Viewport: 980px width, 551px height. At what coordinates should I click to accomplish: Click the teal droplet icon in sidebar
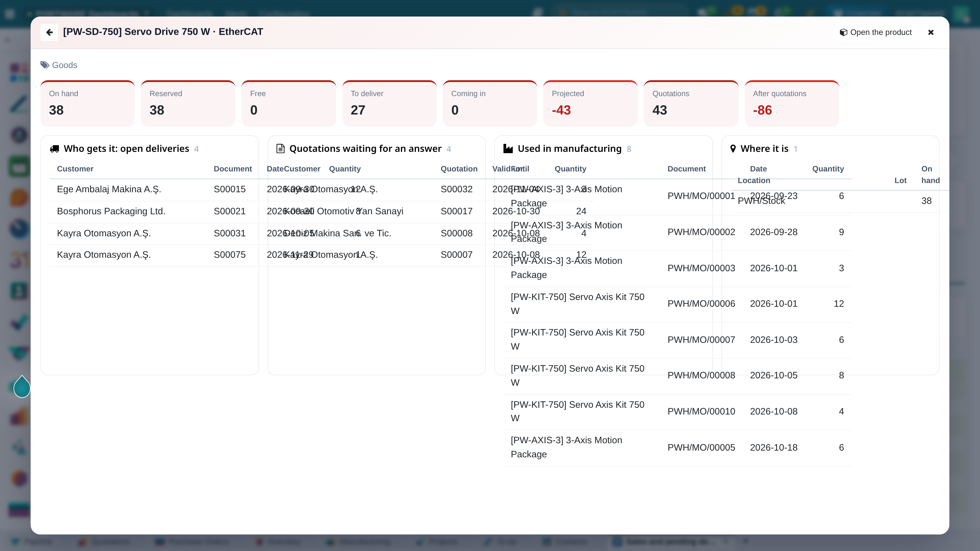22,387
